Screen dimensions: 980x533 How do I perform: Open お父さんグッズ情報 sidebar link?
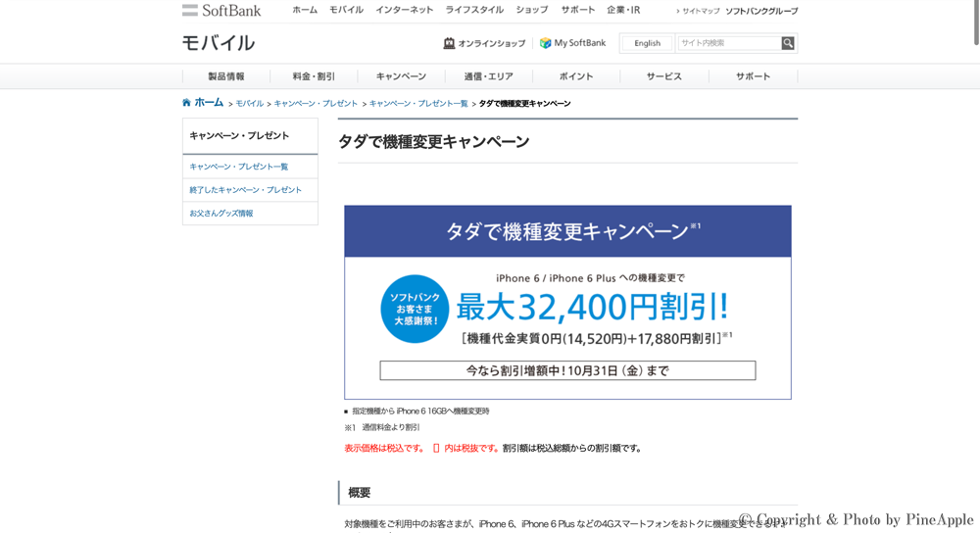(221, 214)
